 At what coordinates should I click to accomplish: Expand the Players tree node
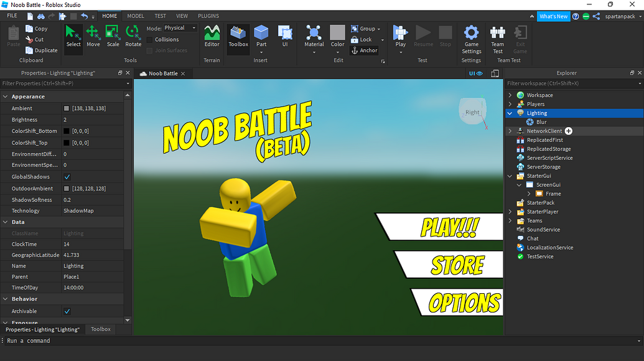coord(510,104)
